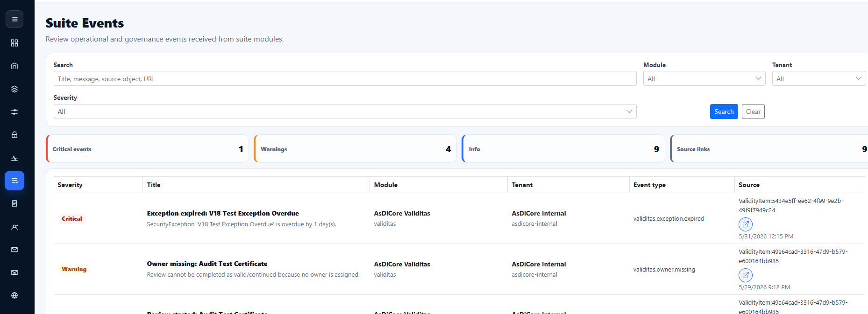Viewport: 868px width, 314px height.
Task: Select the Source links summary card
Action: [769, 149]
